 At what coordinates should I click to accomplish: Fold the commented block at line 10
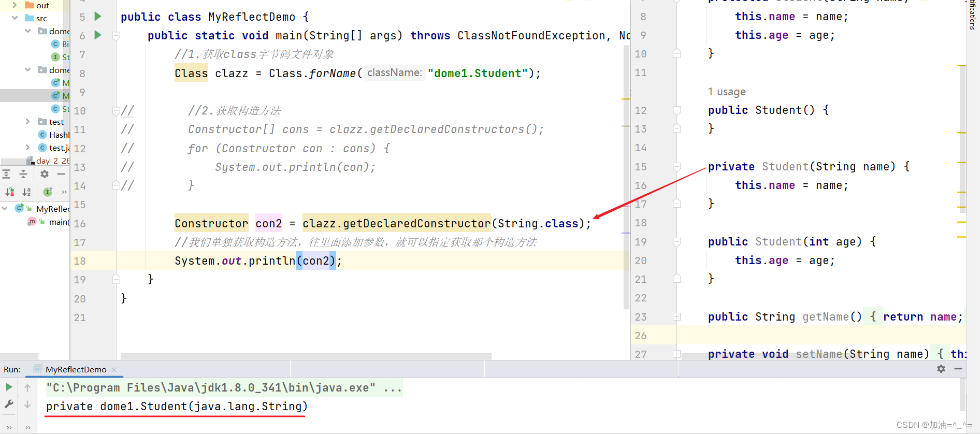[116, 111]
